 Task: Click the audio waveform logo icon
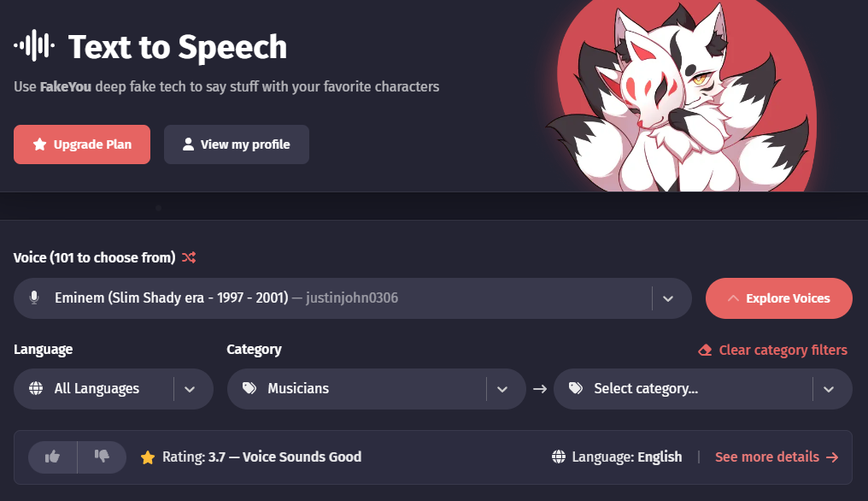pos(34,45)
